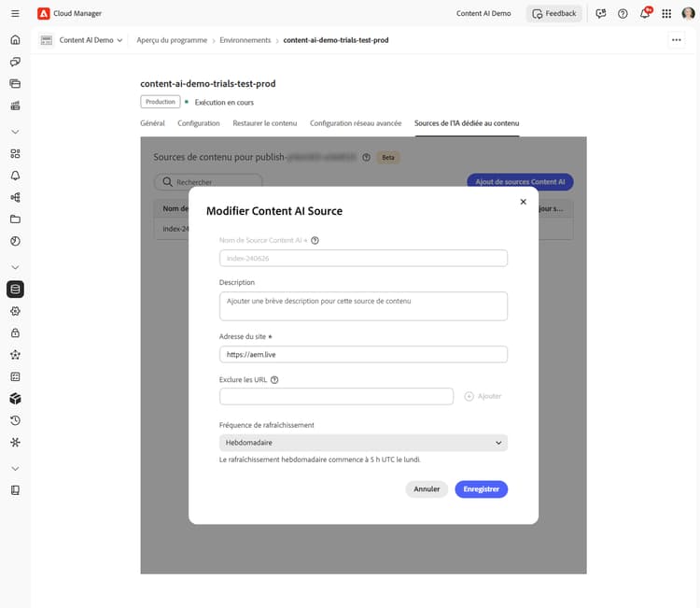The height and width of the screenshot is (608, 700).
Task: Click the Annuler button
Action: point(427,489)
